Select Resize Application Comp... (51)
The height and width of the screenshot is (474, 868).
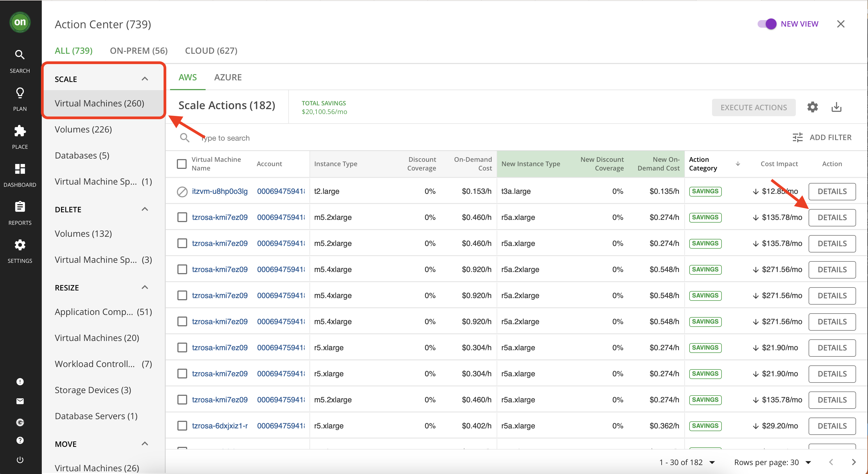tap(103, 312)
